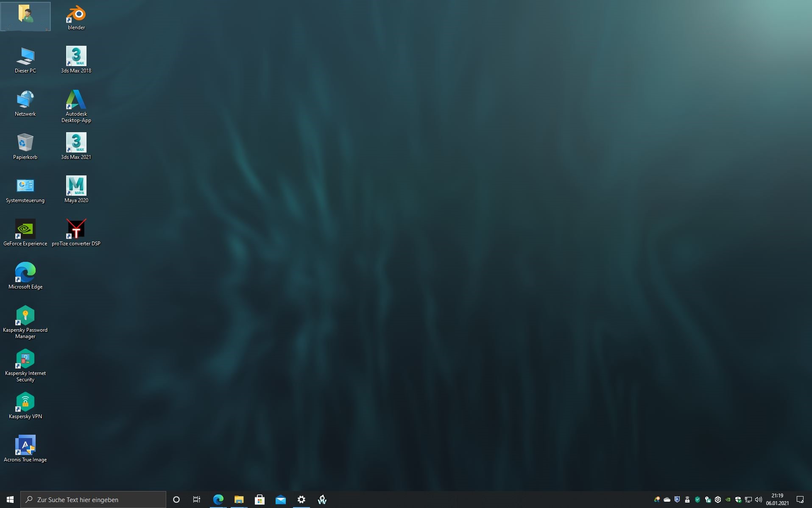This screenshot has width=812, height=508.
Task: Select the Acronis True Image shortcut
Action: pyautogui.click(x=25, y=449)
